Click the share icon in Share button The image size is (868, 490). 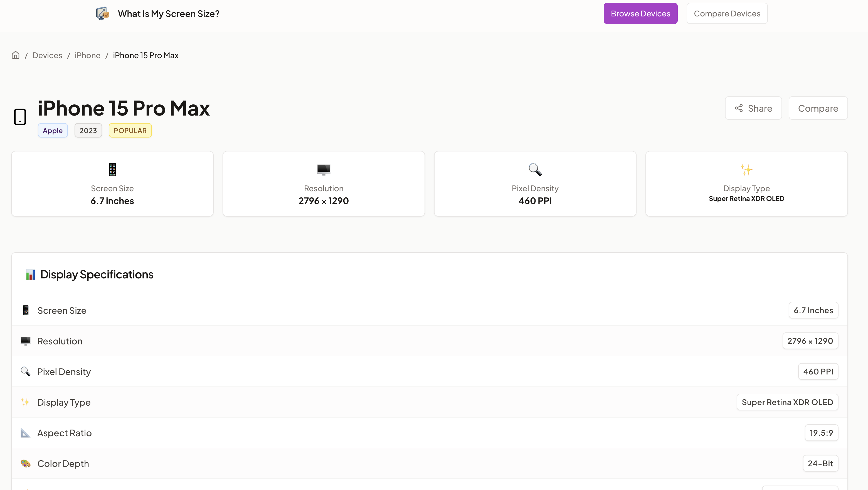(x=739, y=108)
